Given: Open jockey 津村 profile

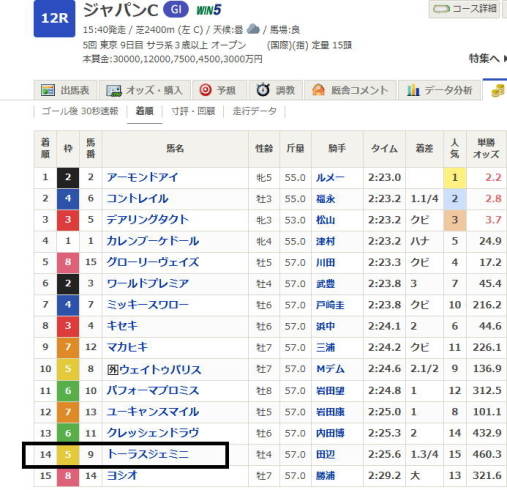Looking at the screenshot, I should [x=325, y=241].
